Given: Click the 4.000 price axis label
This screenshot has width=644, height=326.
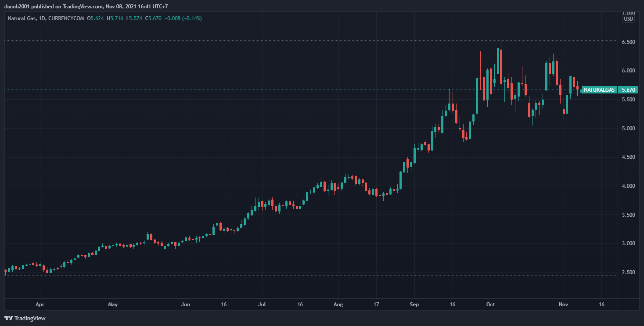Looking at the screenshot, I should click(630, 186).
